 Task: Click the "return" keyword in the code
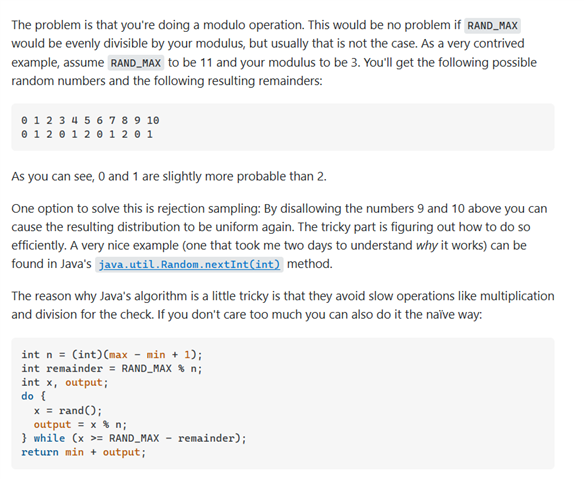pyautogui.click(x=40, y=452)
